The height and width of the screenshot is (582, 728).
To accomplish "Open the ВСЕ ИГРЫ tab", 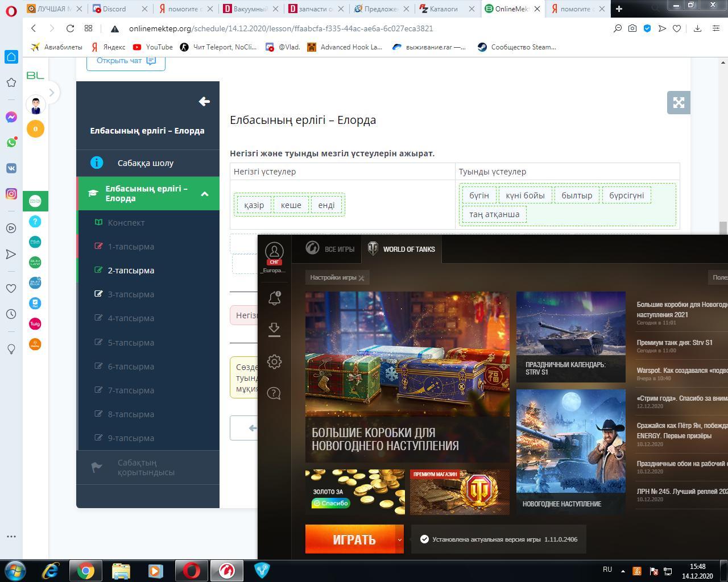I will click(330, 249).
